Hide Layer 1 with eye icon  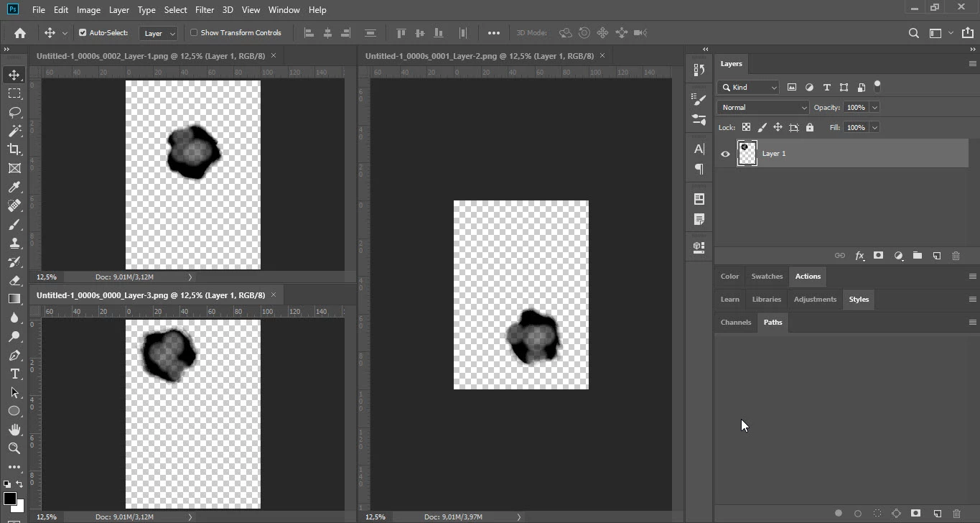(725, 154)
